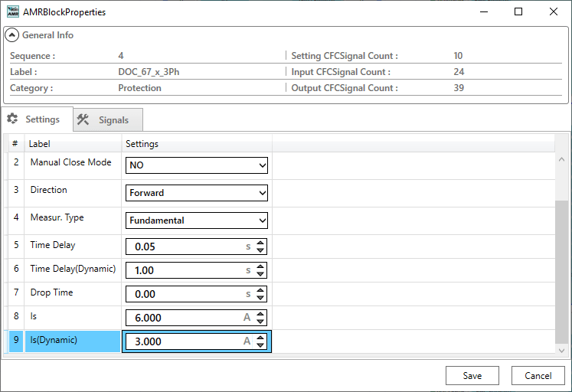Click the AMR application icon in title bar
The width and height of the screenshot is (572, 392).
[13, 12]
